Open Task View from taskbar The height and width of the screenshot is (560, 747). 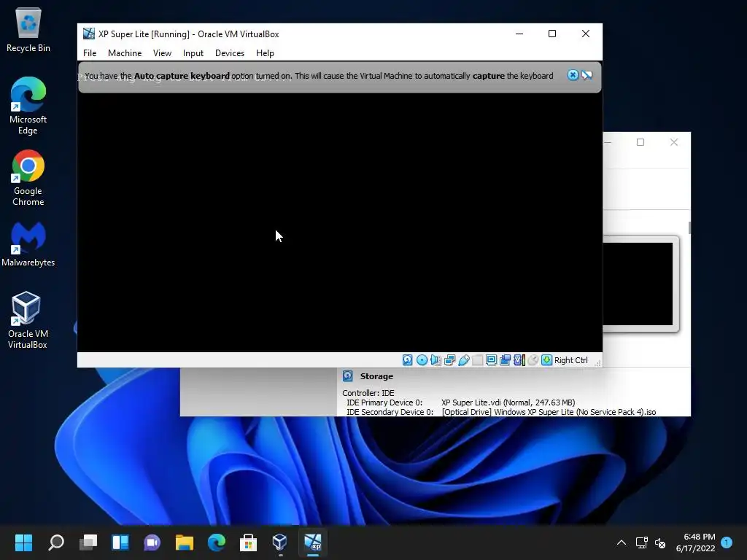(88, 542)
